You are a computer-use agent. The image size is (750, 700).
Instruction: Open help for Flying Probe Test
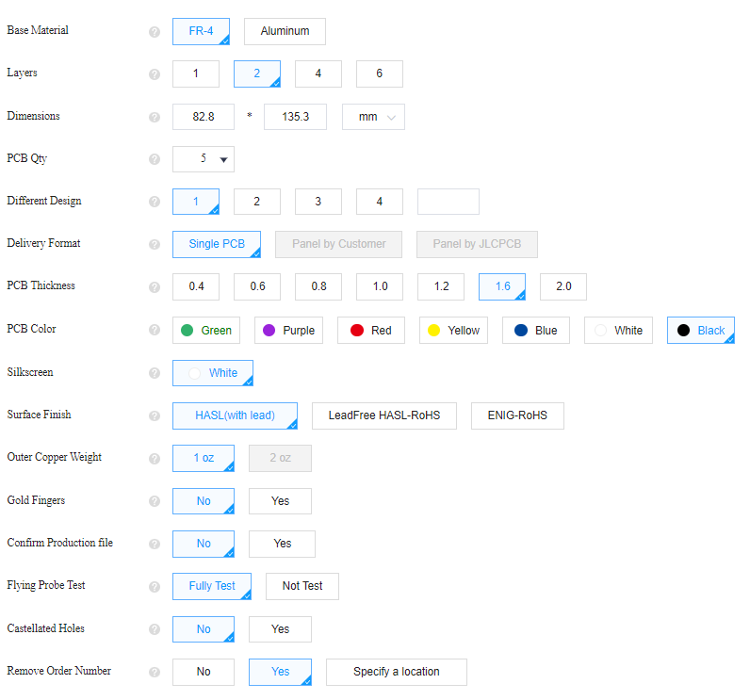click(x=154, y=587)
